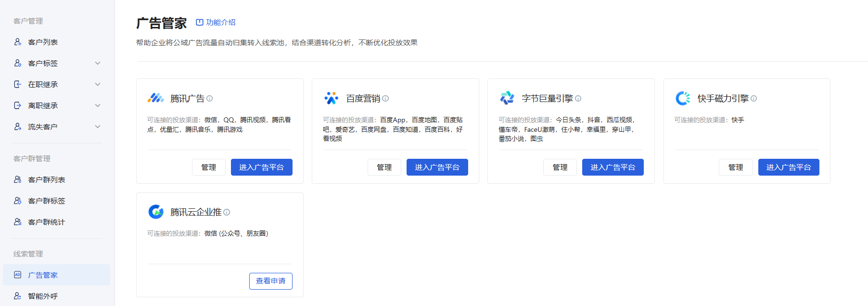Click the 客户群标签 sidebar icon

tap(18, 201)
